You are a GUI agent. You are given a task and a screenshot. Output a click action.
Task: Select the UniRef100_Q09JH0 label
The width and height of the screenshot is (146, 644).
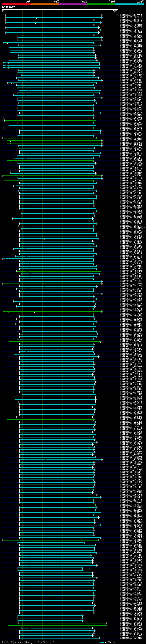click(x=131, y=238)
